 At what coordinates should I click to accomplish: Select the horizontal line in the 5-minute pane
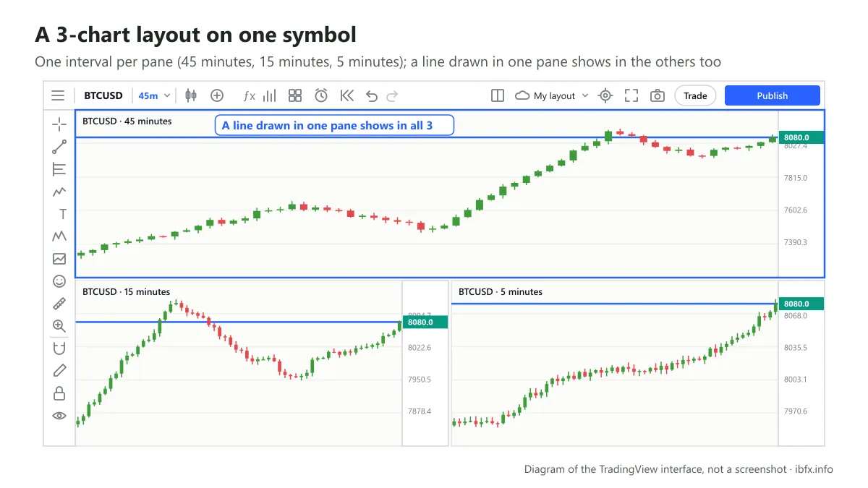pyautogui.click(x=614, y=304)
